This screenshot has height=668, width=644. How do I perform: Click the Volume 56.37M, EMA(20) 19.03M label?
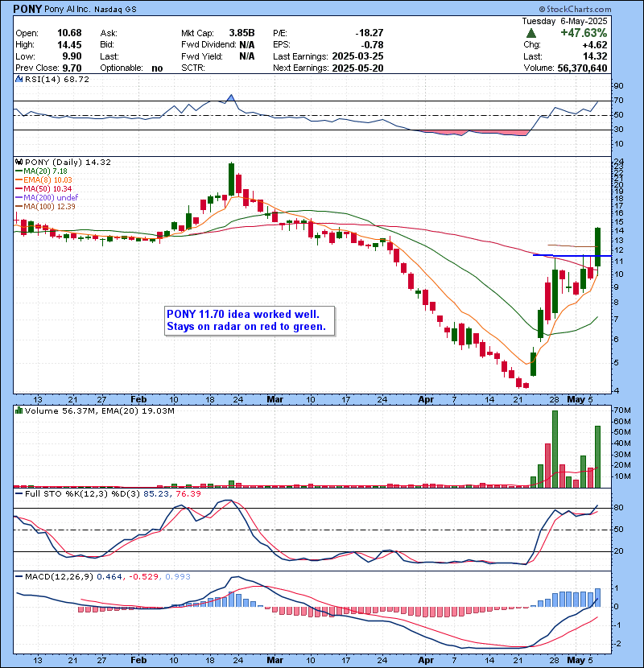pyautogui.click(x=99, y=411)
